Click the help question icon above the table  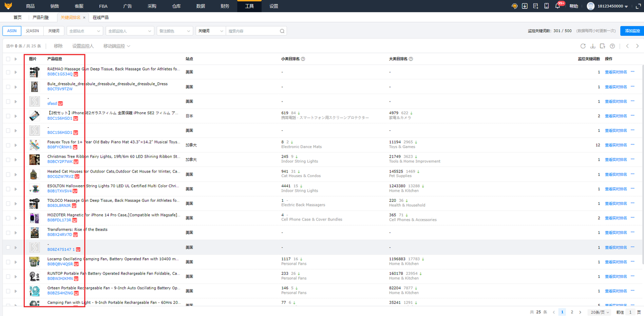612,46
